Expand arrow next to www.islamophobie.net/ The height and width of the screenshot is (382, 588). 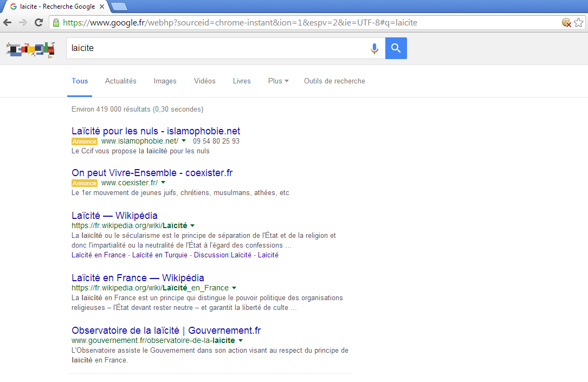point(184,141)
